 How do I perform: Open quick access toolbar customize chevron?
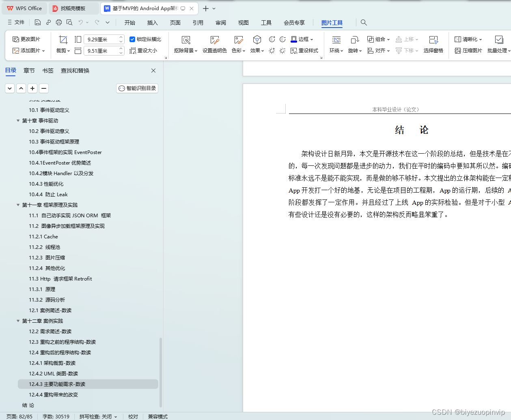coord(108,22)
